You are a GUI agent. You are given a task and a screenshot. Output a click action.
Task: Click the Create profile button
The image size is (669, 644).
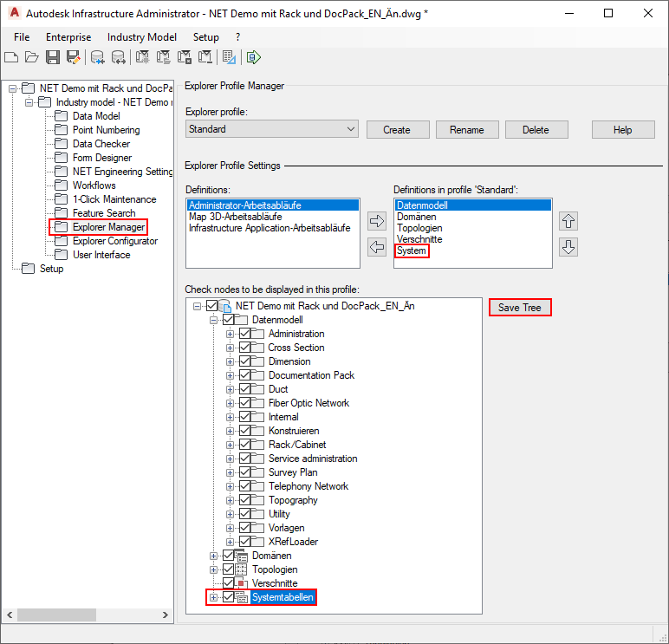coord(398,130)
